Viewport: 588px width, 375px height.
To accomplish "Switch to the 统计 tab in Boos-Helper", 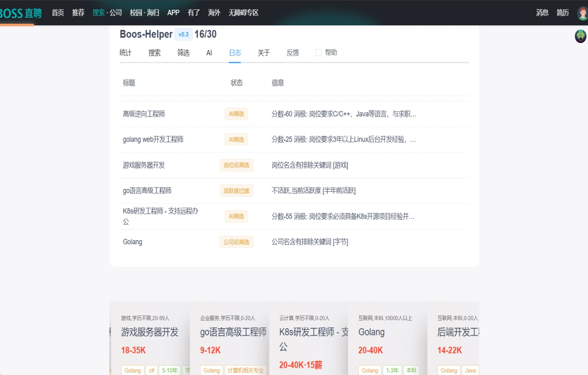I will (125, 52).
